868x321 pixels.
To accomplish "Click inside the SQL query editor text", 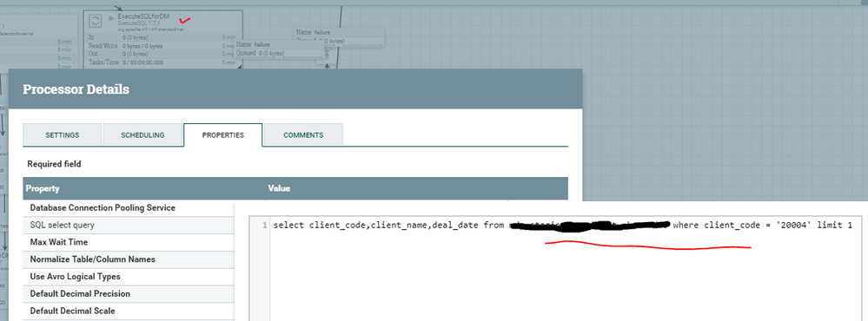I will point(562,225).
